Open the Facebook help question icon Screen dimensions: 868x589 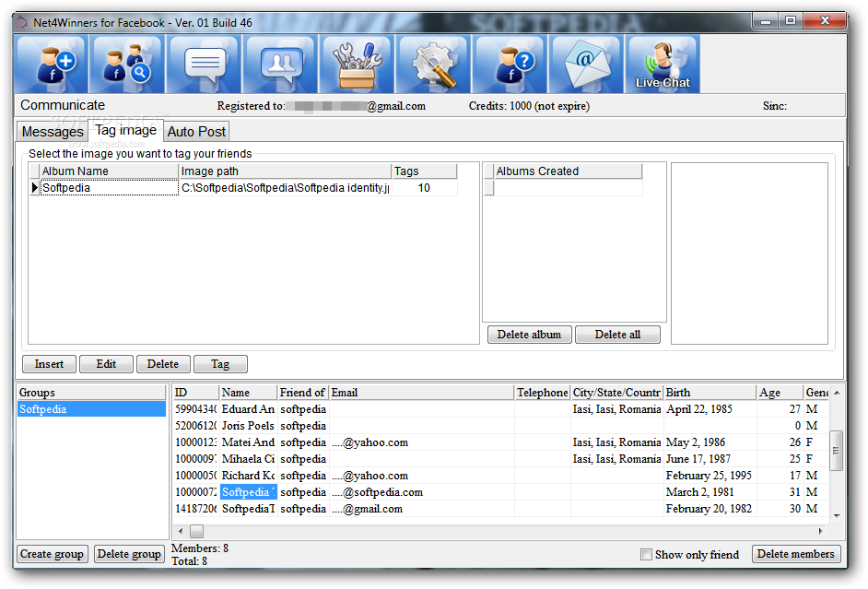click(510, 65)
